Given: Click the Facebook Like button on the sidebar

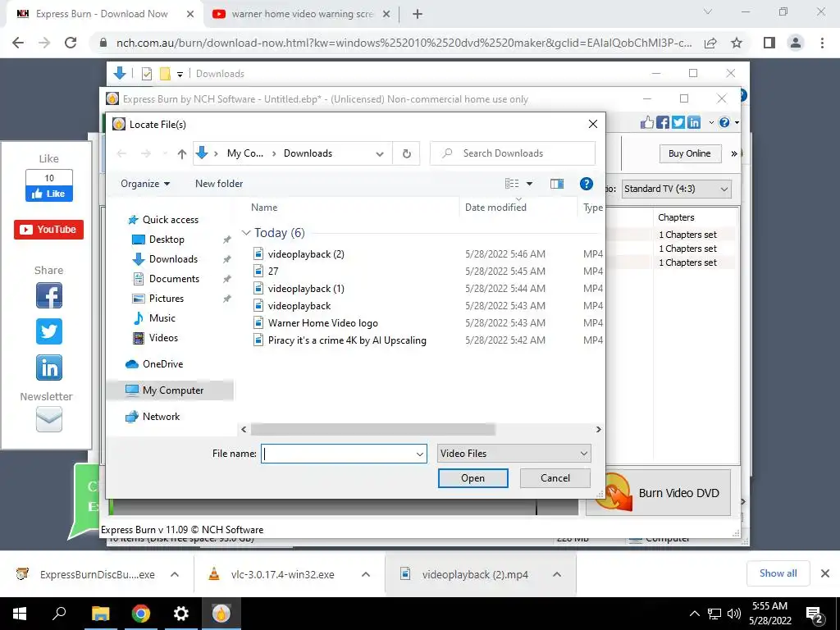Looking at the screenshot, I should [x=48, y=194].
